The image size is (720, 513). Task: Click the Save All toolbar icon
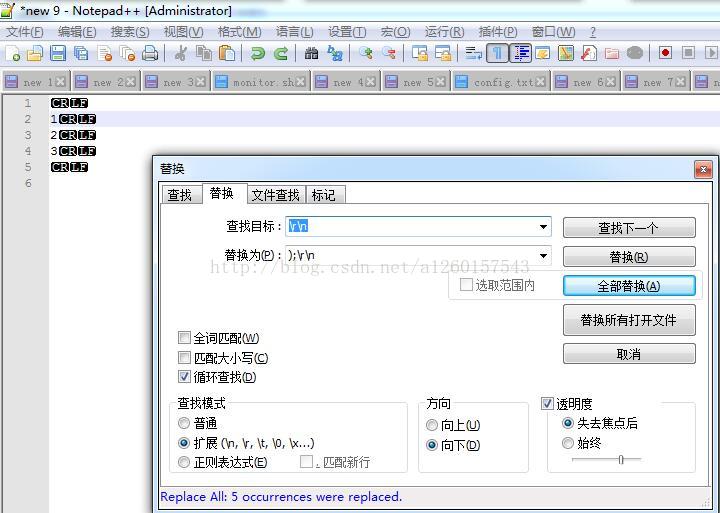81,53
